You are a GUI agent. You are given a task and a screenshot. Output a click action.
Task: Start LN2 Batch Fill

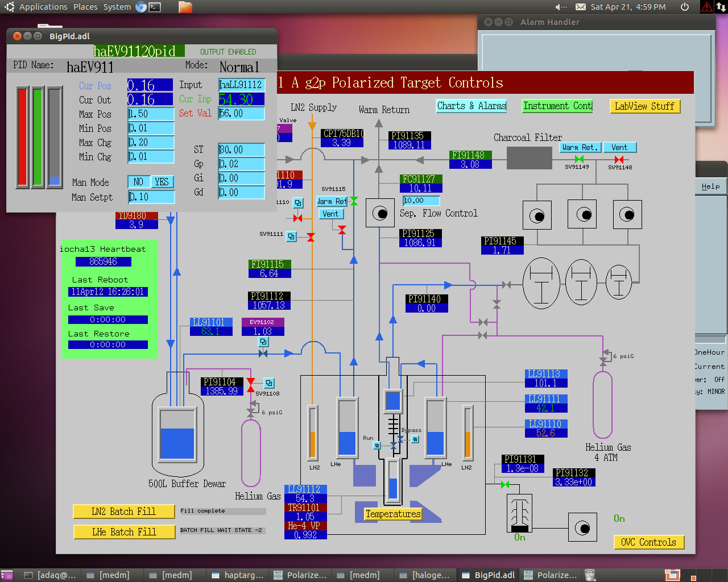point(123,512)
